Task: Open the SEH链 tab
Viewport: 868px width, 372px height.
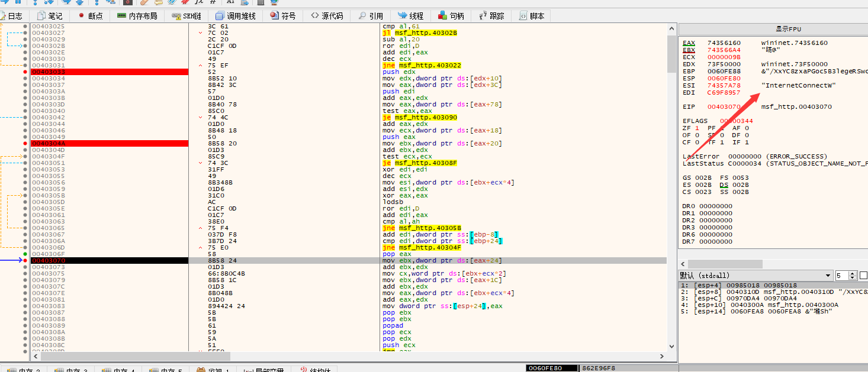Action: tap(188, 16)
